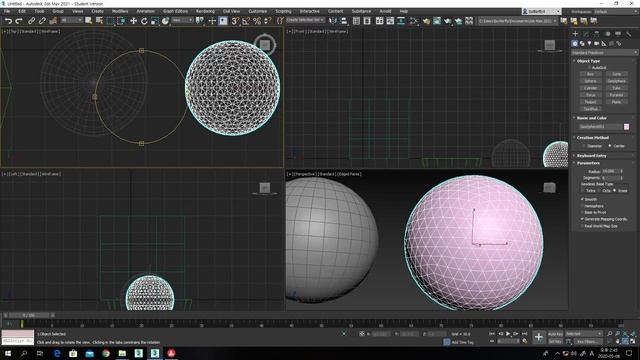Viewport: 640px width, 360px height.
Task: Toggle Generate Mapping Coords checkbox
Action: coord(604,219)
